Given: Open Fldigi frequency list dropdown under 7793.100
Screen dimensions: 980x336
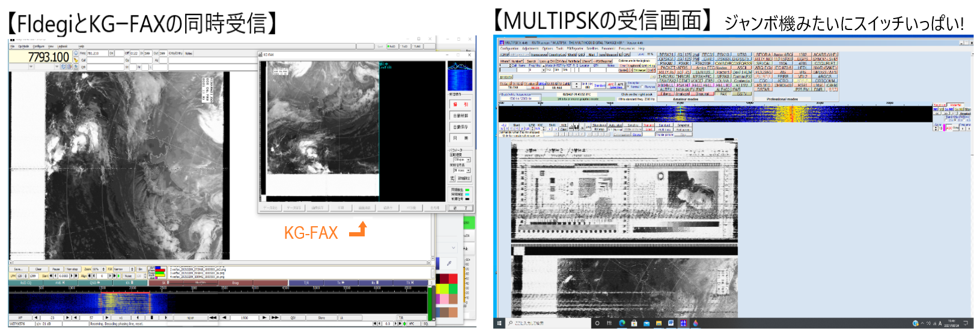Looking at the screenshot, I should pyautogui.click(x=31, y=67).
